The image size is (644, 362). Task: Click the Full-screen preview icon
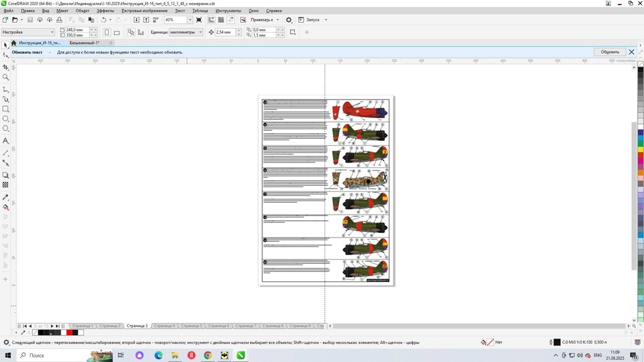pyautogui.click(x=199, y=20)
